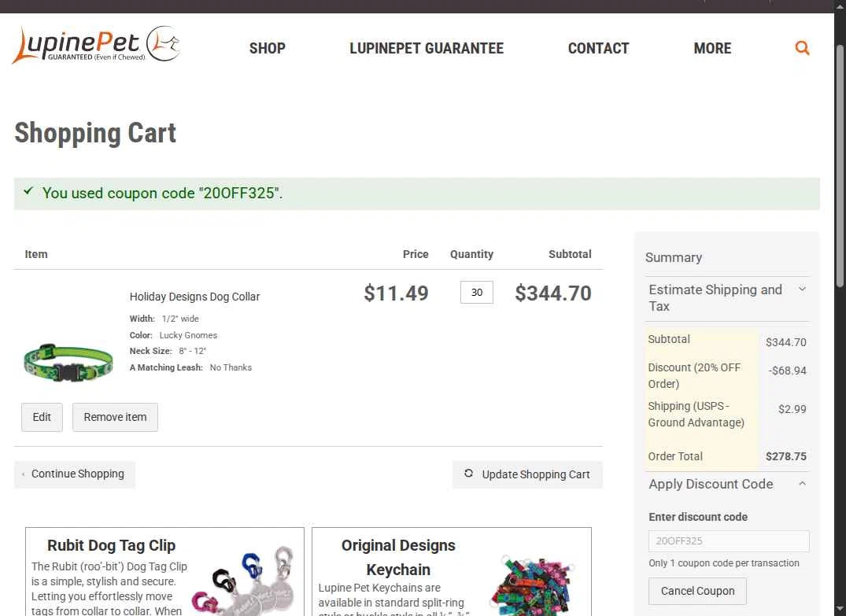Click the unit price $11.49
This screenshot has width=846, height=616.
tap(396, 293)
